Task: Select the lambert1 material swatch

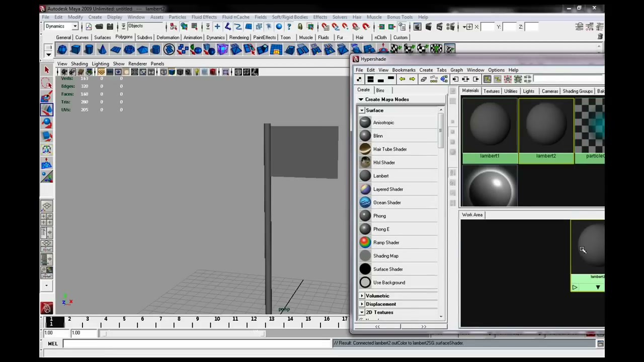Action: 490,131
